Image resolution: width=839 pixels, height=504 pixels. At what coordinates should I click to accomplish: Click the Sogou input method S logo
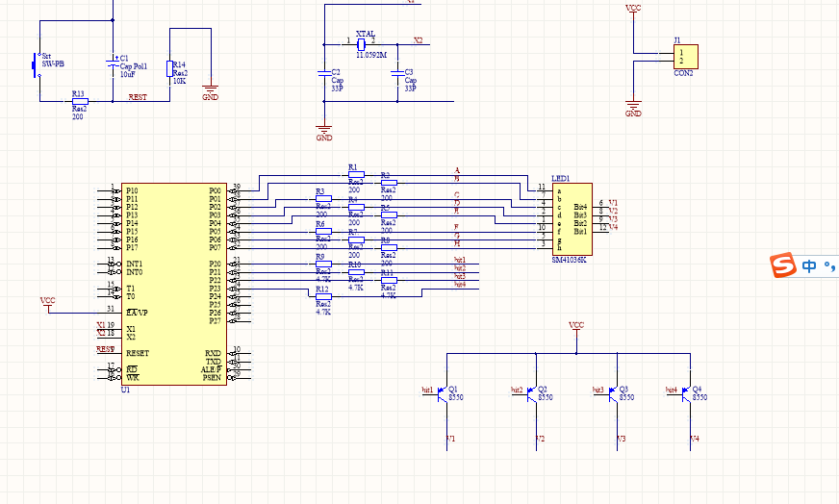783,265
